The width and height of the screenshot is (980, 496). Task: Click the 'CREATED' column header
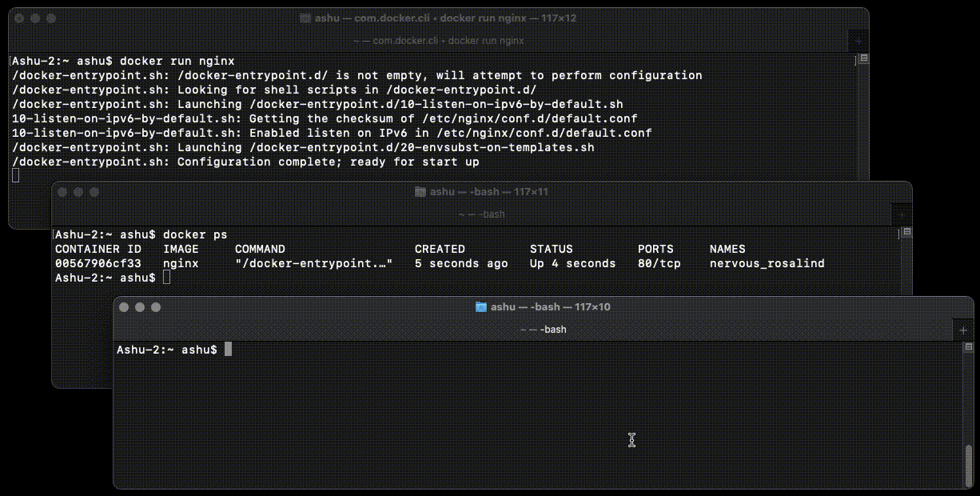(440, 249)
